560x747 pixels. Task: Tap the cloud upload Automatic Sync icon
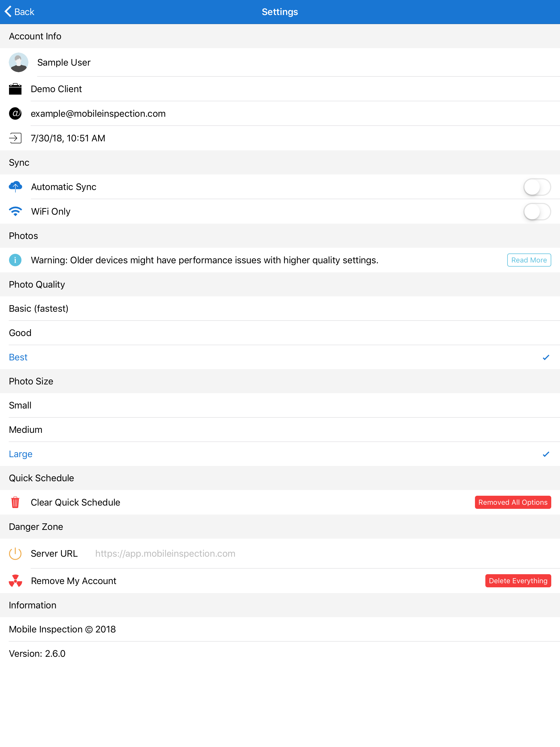15,187
